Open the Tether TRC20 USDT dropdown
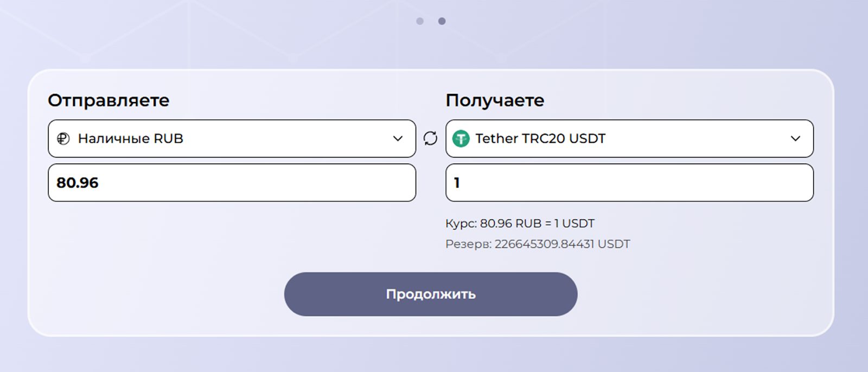 629,138
